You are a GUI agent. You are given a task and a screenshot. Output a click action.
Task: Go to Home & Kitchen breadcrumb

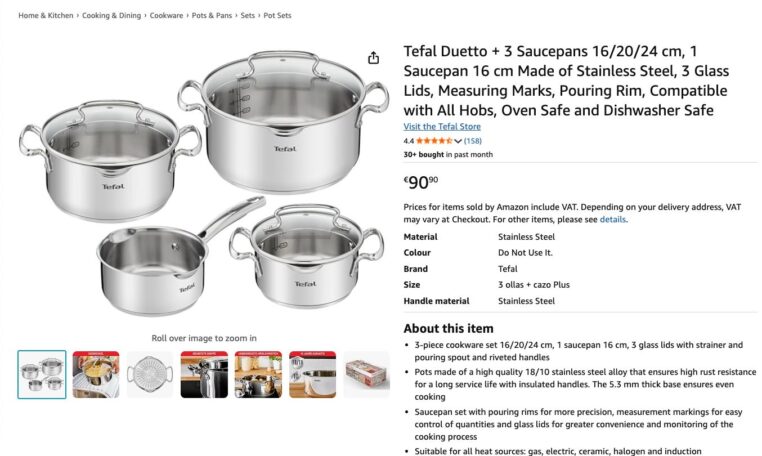(46, 16)
